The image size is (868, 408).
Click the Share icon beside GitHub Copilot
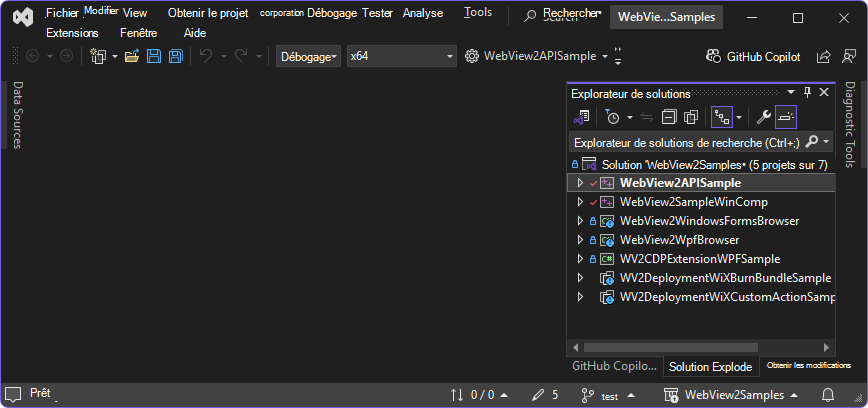tap(824, 56)
